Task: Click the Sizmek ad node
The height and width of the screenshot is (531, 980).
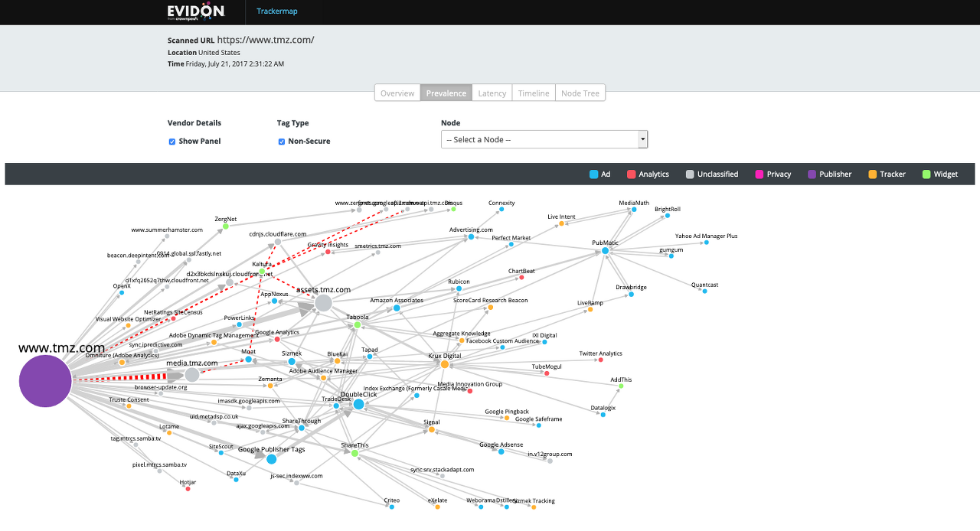Action: coord(292,361)
